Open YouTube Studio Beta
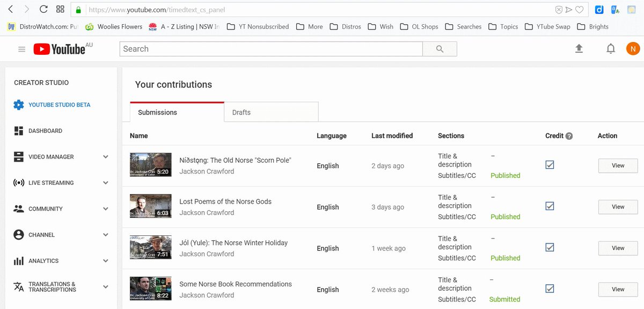The height and width of the screenshot is (309, 644). click(52, 105)
